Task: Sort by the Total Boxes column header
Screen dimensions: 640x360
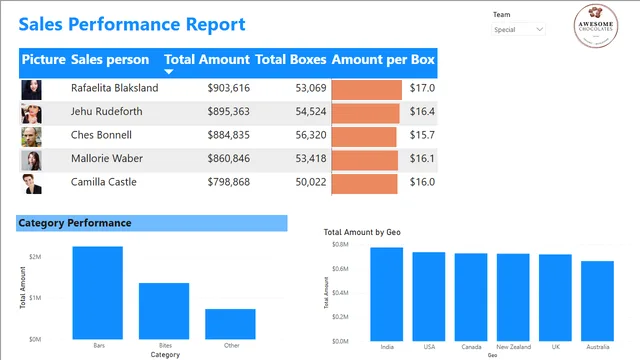Action: coord(291,60)
